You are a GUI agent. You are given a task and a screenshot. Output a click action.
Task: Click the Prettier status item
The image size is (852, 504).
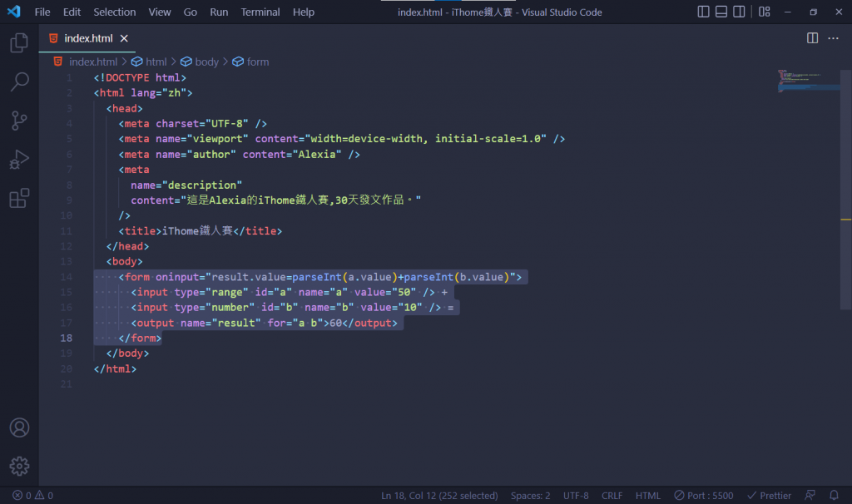tap(769, 496)
